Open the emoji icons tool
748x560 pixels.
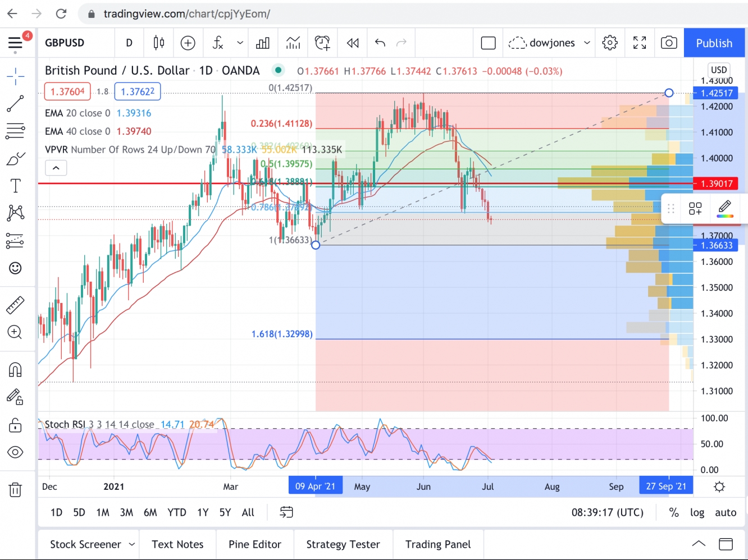15,268
